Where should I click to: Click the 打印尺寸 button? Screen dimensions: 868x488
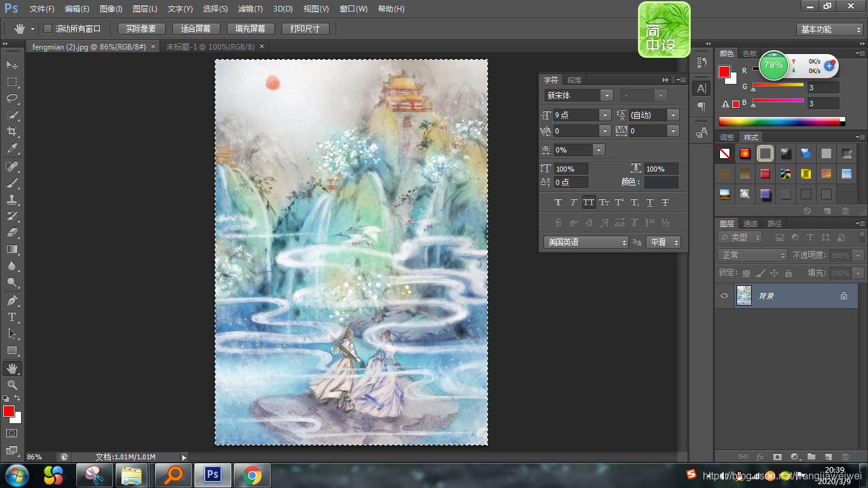tap(305, 29)
